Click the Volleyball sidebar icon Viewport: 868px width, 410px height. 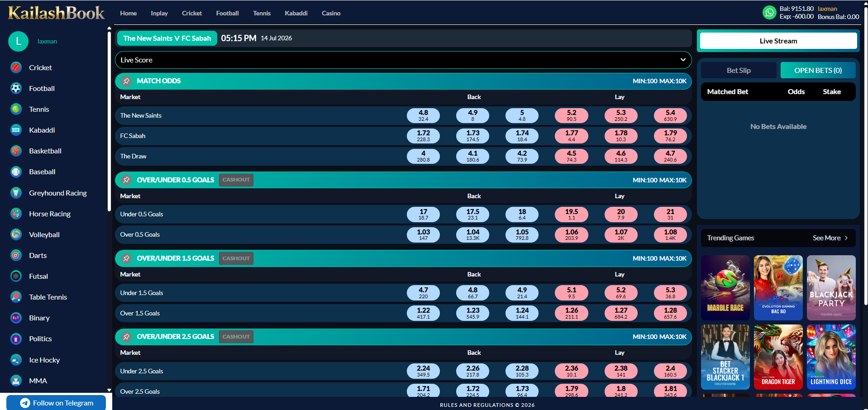click(16, 234)
